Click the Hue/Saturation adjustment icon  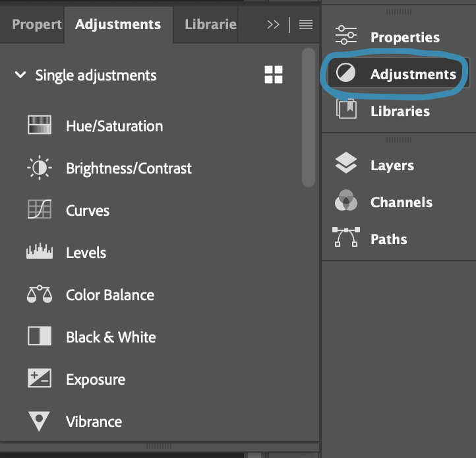point(40,125)
